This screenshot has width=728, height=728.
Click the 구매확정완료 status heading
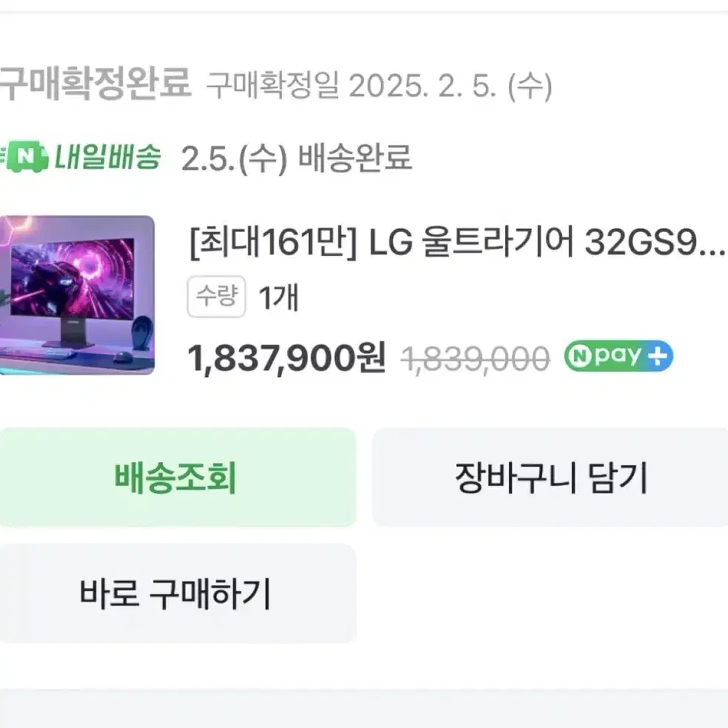pyautogui.click(x=95, y=84)
